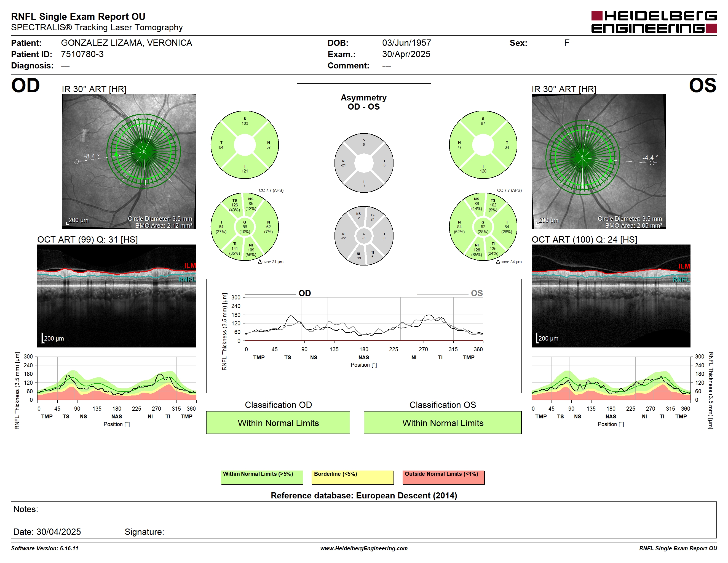The width and height of the screenshot is (728, 563).
Task: Open the OD OCT ART B-scan image
Action: click(117, 296)
